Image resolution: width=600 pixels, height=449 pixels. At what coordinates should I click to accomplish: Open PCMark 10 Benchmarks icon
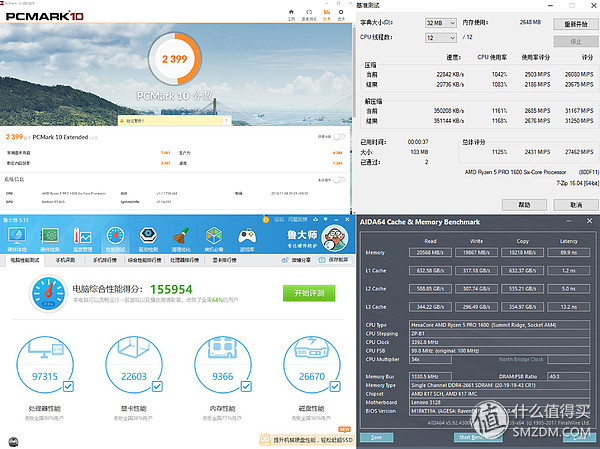309,14
